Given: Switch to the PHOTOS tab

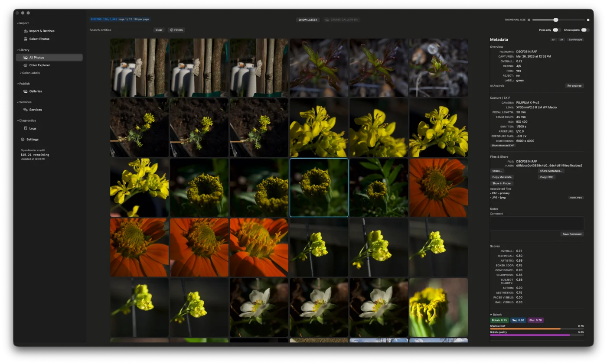Looking at the screenshot, I should tap(96, 19).
